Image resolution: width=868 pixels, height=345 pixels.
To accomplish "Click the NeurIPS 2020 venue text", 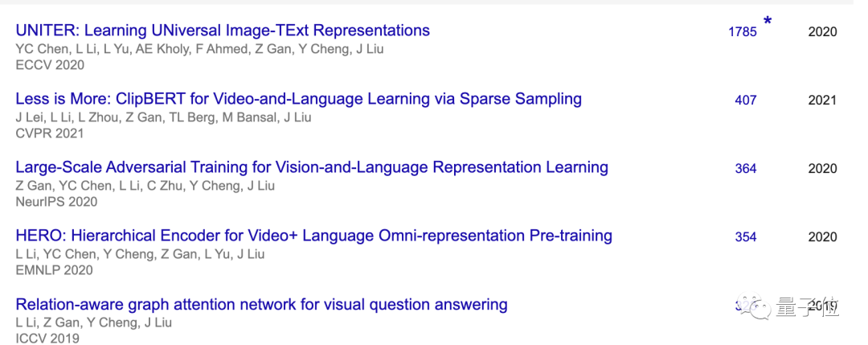I will click(x=56, y=202).
